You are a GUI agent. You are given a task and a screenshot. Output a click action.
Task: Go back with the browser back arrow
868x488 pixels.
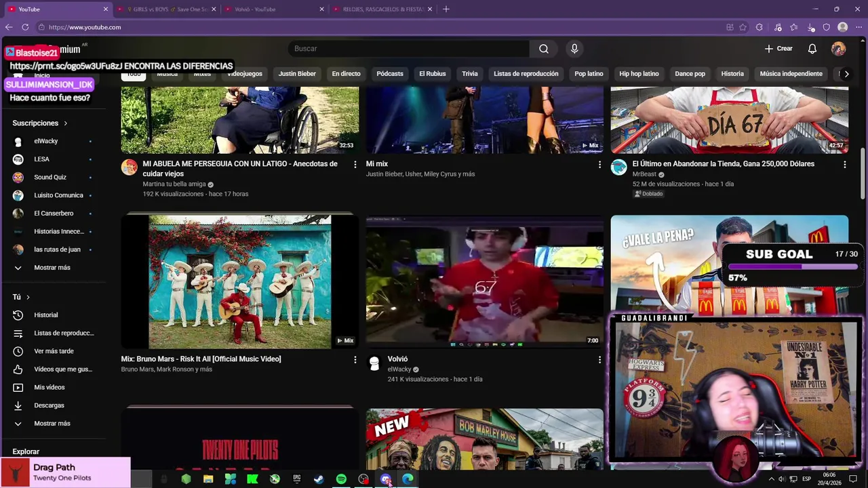(x=9, y=27)
